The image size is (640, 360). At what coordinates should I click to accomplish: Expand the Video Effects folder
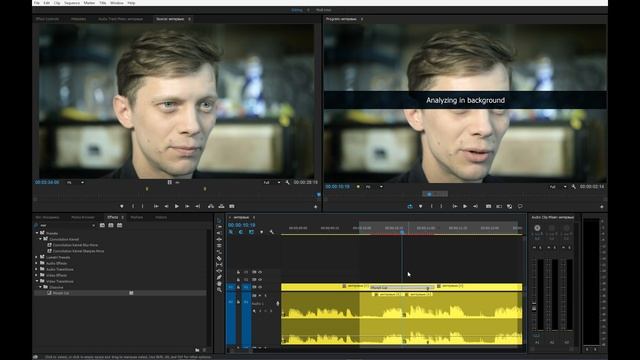(x=37, y=275)
